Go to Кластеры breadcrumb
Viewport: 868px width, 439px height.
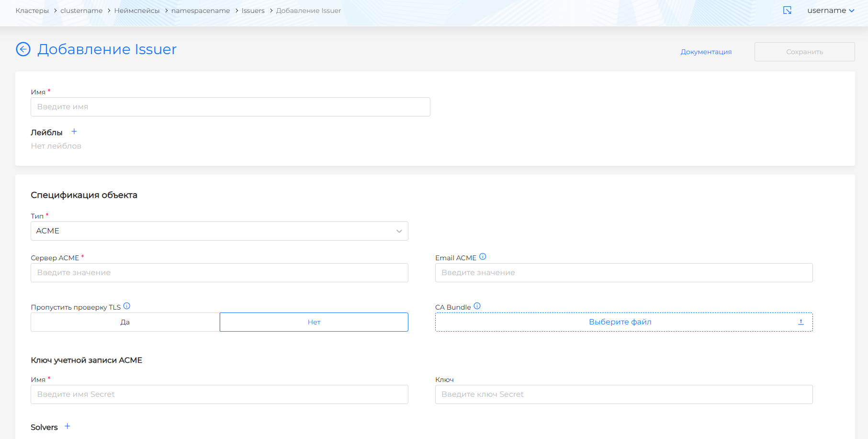coord(32,11)
